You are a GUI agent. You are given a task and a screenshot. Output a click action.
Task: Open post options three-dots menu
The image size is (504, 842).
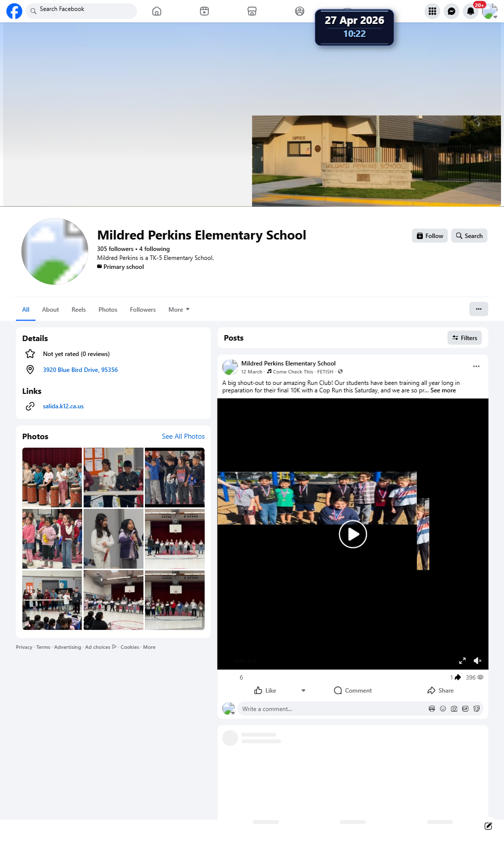pos(477,366)
